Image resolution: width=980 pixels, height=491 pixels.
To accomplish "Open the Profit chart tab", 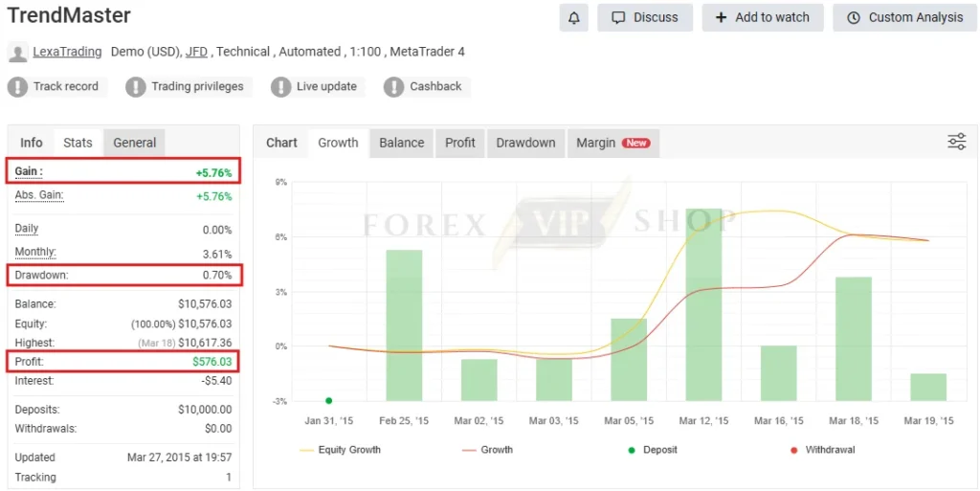I will tap(460, 143).
